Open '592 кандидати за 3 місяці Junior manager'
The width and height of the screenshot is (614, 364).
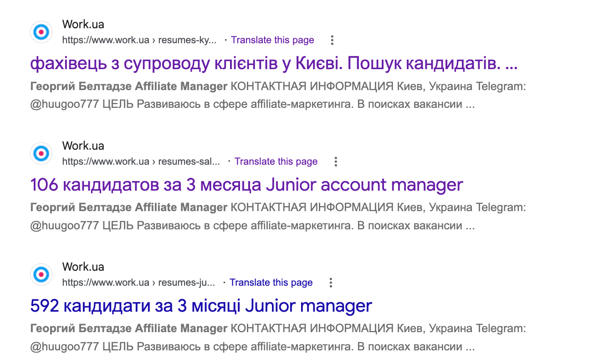pos(201,306)
